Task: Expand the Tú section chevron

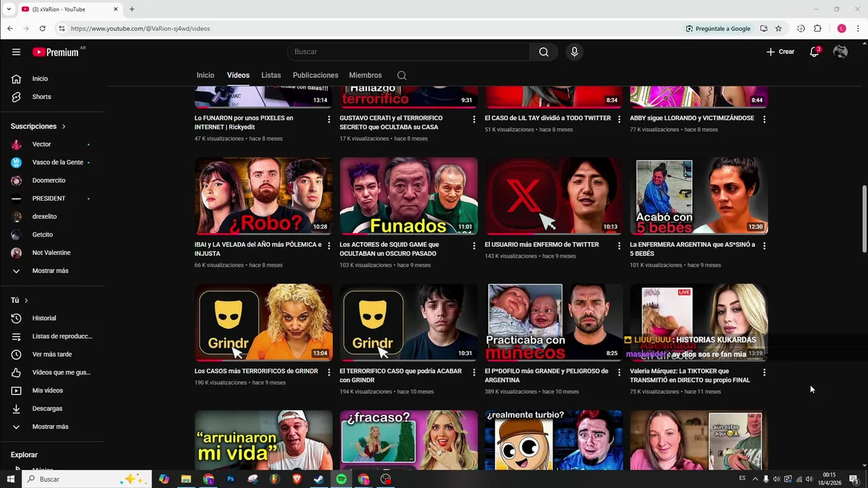Action: pyautogui.click(x=26, y=300)
